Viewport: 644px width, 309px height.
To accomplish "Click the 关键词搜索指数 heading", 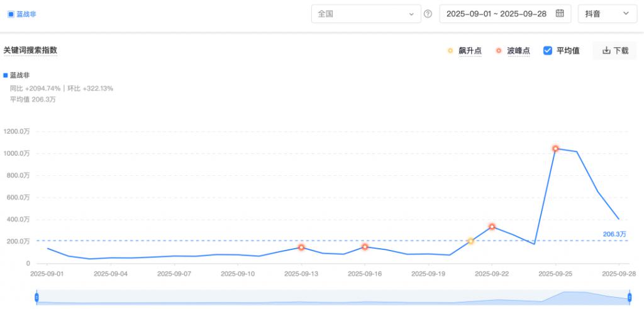I will tap(30, 50).
